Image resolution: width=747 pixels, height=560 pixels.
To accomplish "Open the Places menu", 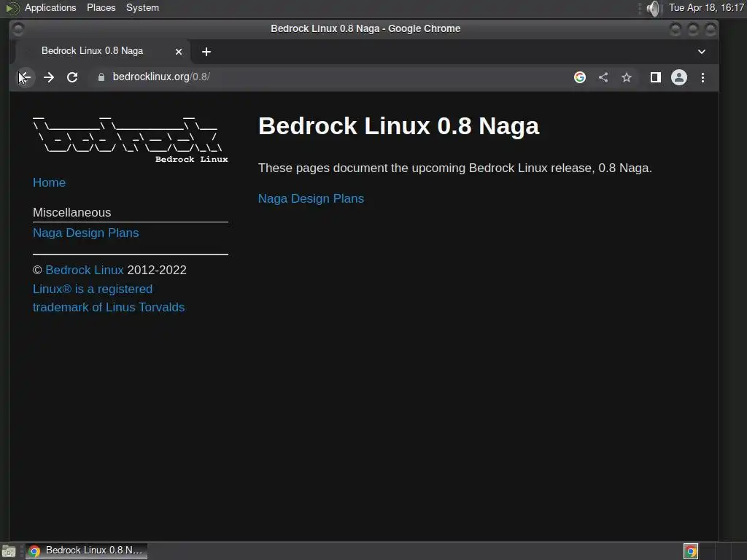I will pos(101,7).
